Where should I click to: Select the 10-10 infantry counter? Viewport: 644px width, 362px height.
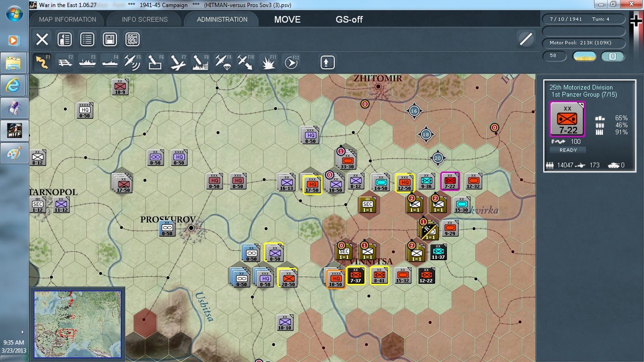coord(284,323)
